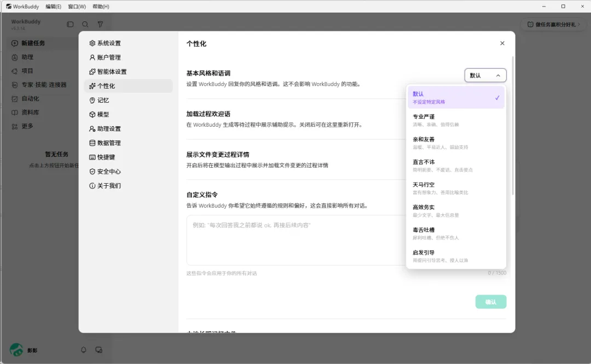Click the settings dialog vertical scrollbar

513,126
